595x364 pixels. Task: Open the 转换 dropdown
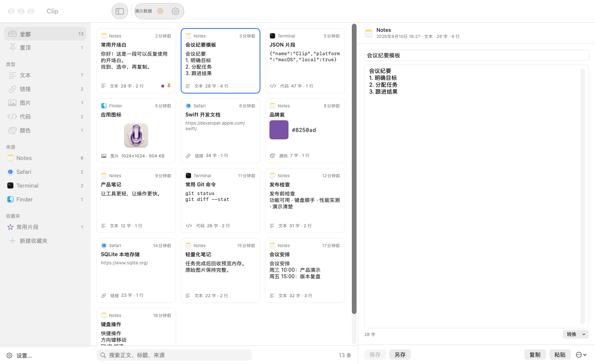576,334
